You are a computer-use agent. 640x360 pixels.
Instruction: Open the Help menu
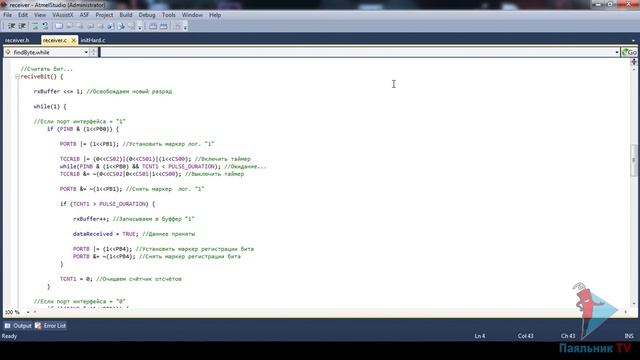point(215,15)
